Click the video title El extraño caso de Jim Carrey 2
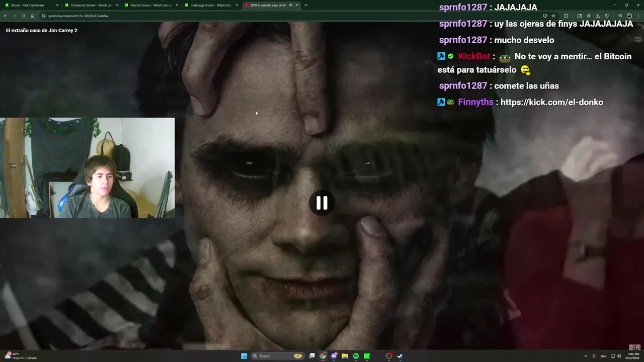Image resolution: width=644 pixels, height=362 pixels. 42,30
